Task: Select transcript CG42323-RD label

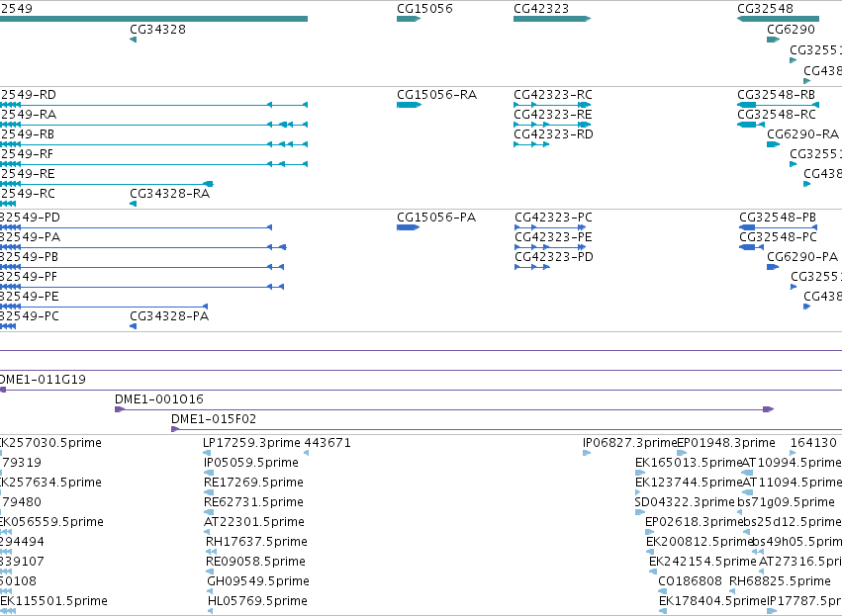Action: tap(554, 134)
